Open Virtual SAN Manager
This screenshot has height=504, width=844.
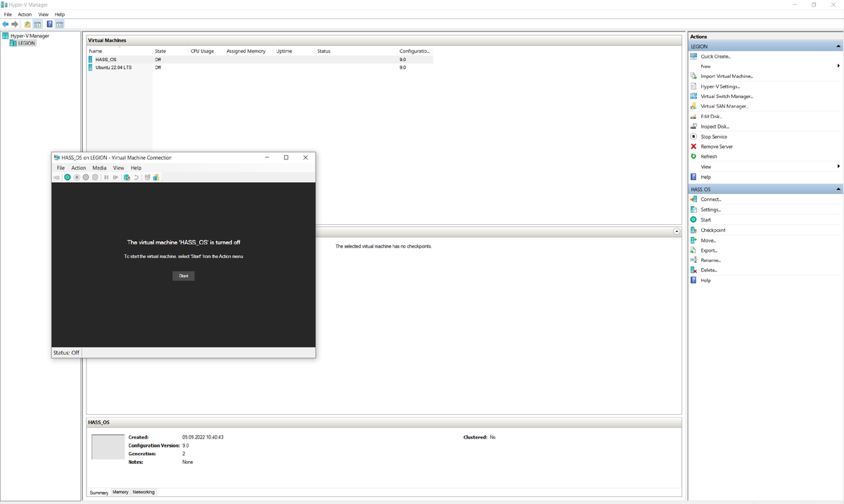tap(724, 106)
